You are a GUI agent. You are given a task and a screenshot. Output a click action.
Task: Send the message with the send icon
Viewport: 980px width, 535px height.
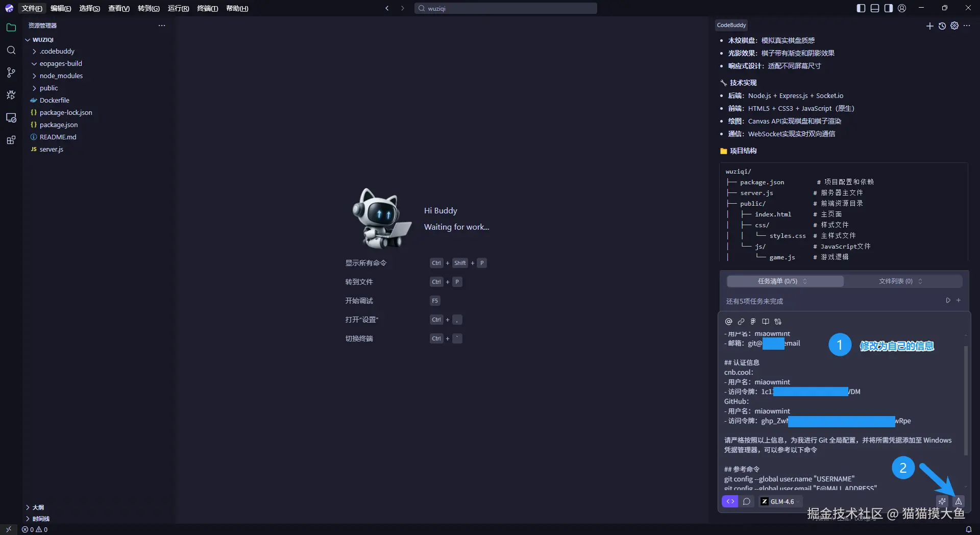(959, 501)
